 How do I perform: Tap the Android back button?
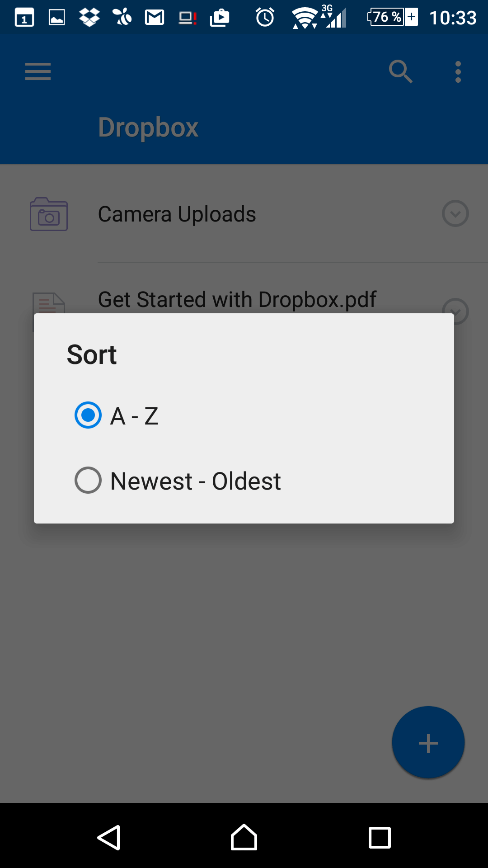(x=109, y=837)
